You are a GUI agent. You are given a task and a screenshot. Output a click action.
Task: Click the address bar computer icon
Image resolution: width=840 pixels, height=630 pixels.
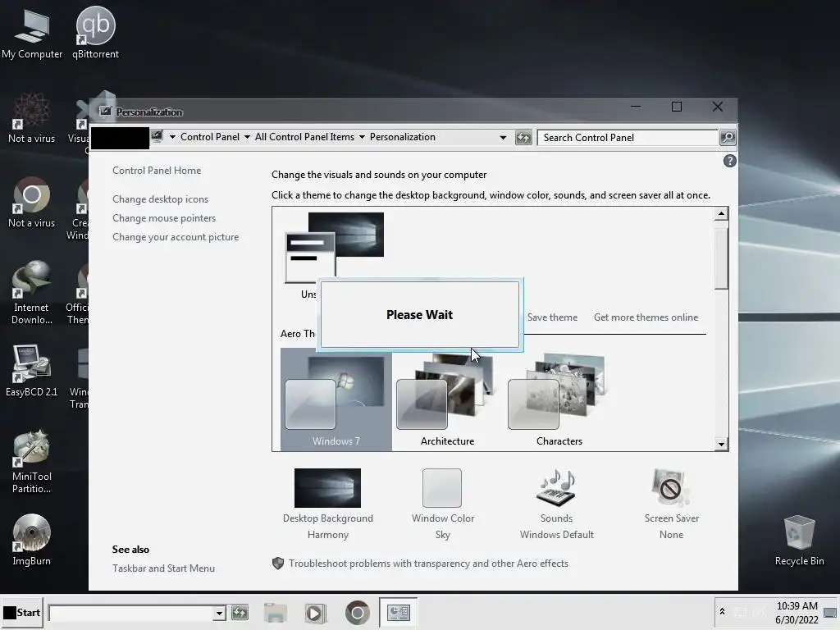coord(157,136)
